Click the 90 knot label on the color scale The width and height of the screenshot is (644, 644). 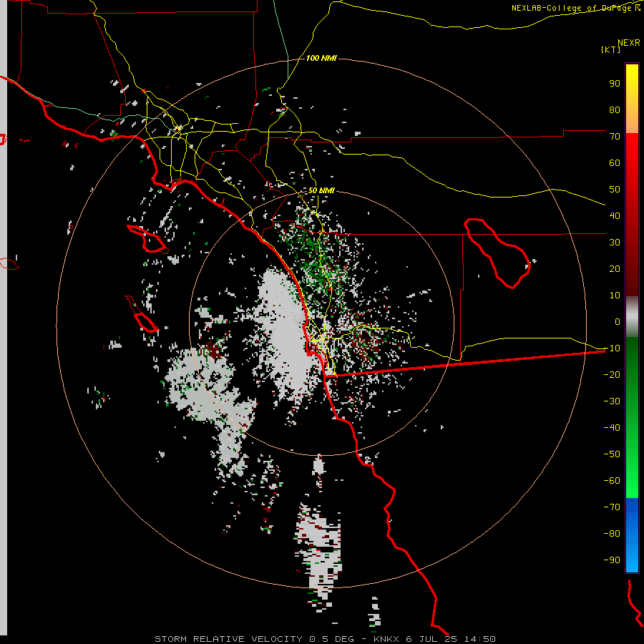(x=615, y=84)
